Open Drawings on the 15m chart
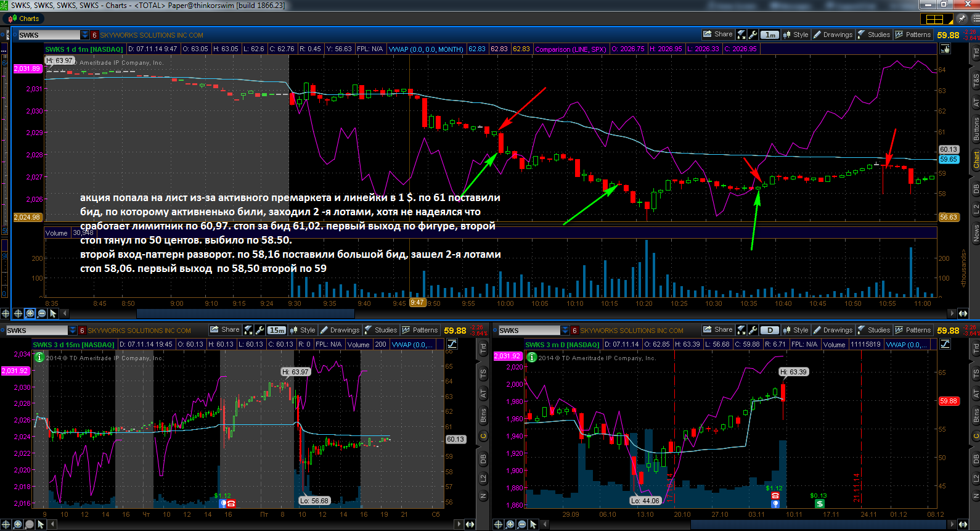Image resolution: width=980 pixels, height=531 pixels. (340, 330)
